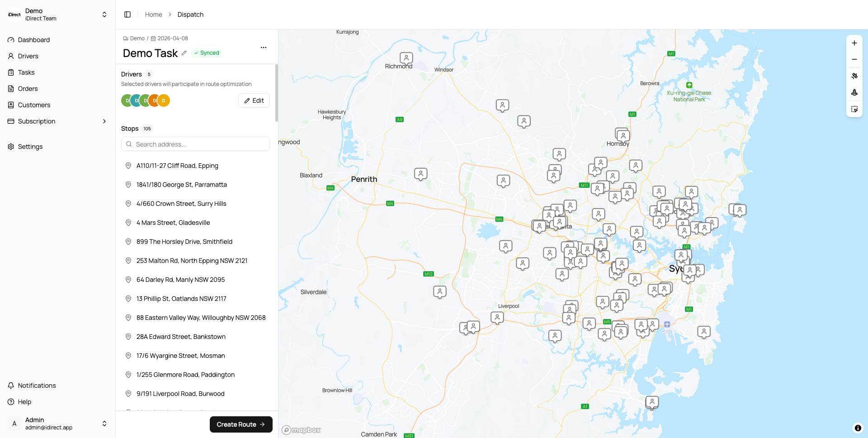Open Orders in the sidebar
868x438 pixels.
click(28, 89)
